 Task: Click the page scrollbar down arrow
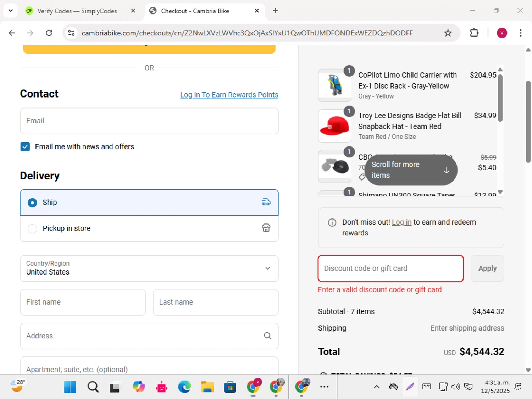click(x=528, y=370)
